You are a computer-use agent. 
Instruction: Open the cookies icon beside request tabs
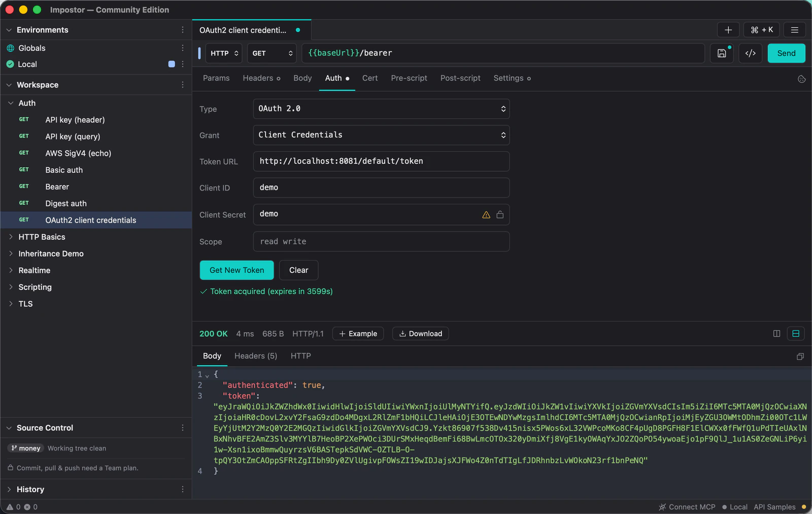coord(802,79)
